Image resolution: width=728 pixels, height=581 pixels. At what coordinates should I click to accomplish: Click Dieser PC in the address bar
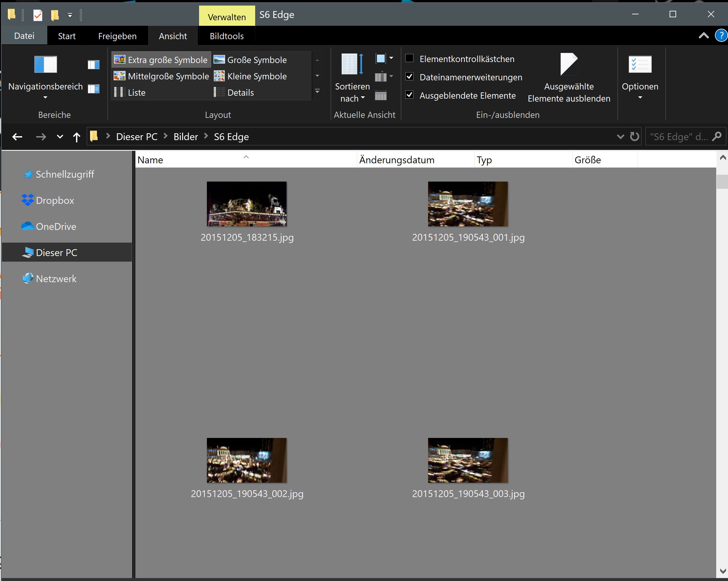137,137
